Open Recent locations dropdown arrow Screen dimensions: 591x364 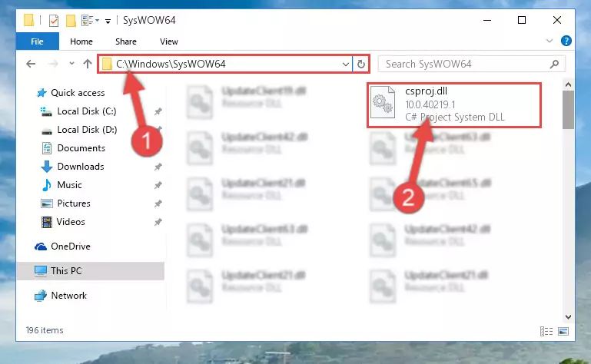pos(71,64)
